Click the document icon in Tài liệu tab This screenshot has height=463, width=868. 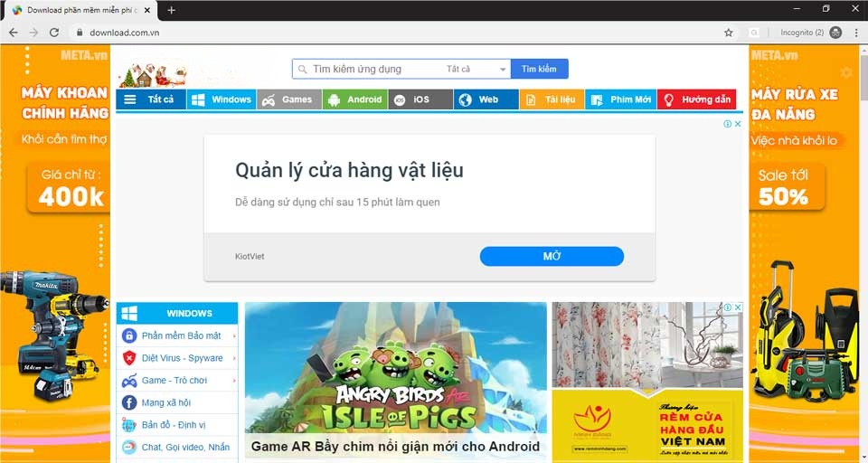[x=531, y=100]
